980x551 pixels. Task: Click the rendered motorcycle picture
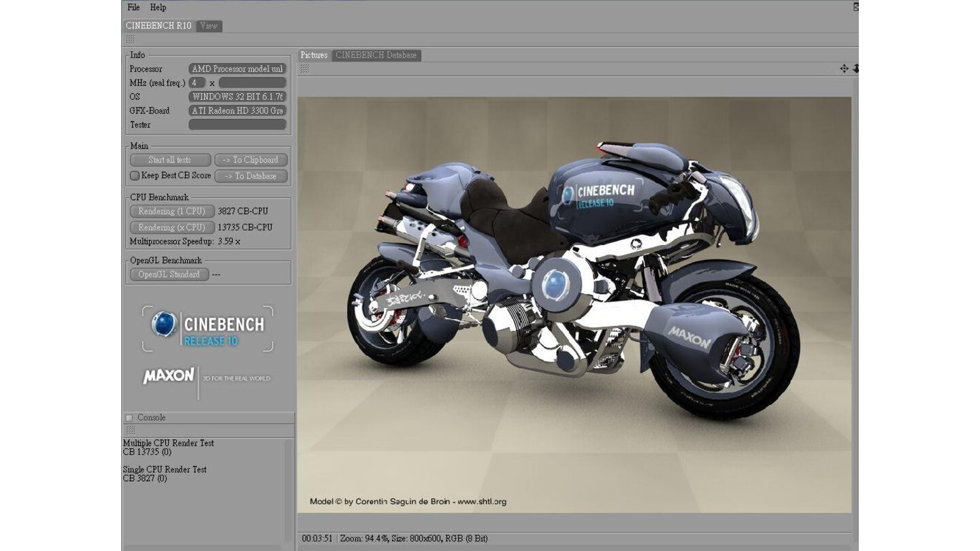click(x=574, y=305)
